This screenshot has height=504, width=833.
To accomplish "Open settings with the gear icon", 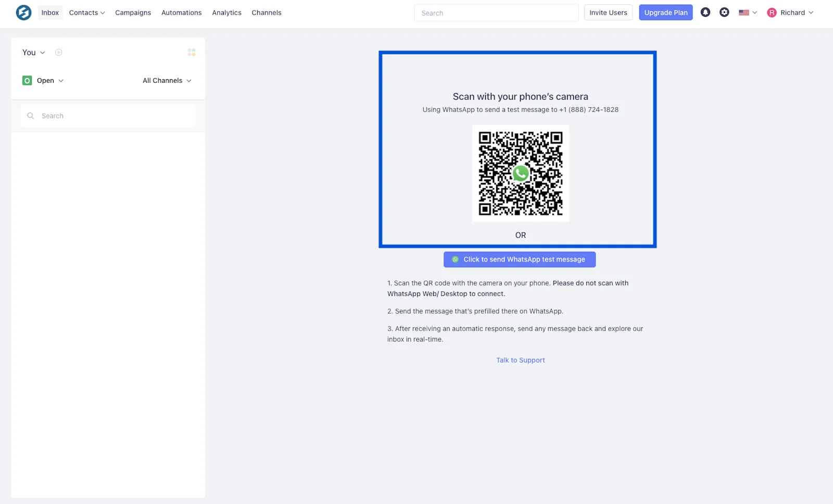I will point(724,12).
